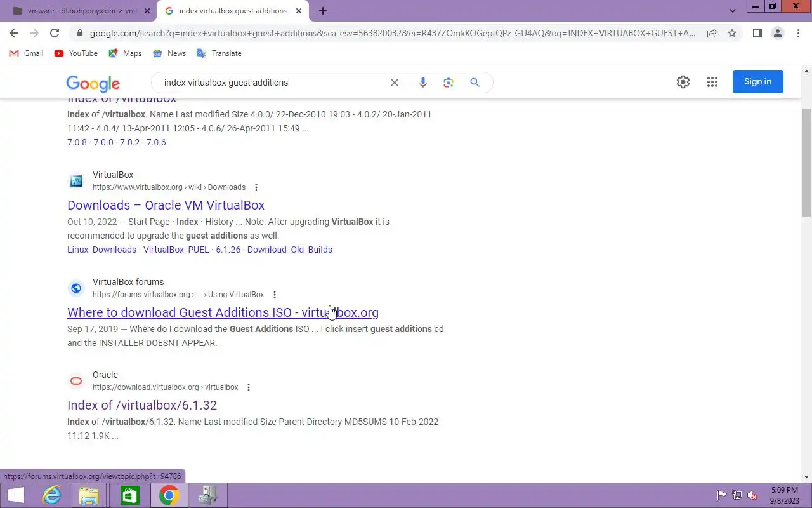Image resolution: width=812 pixels, height=508 pixels.
Task: Click the forward navigation arrow
Action: 34,33
